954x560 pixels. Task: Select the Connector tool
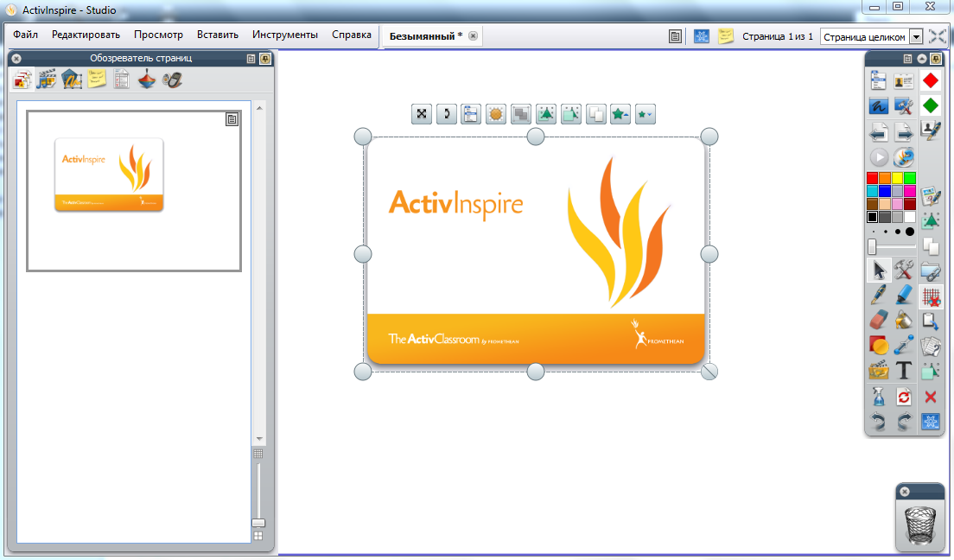(x=904, y=345)
